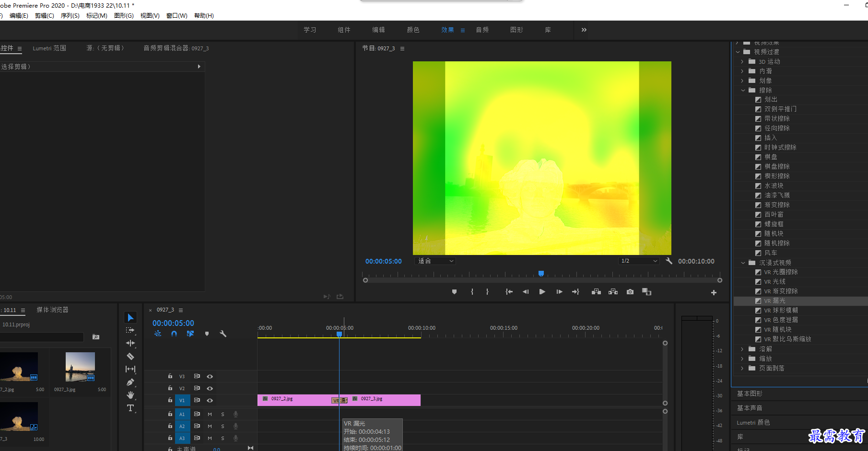868x451 pixels.
Task: Select the Slip tool
Action: pos(130,369)
